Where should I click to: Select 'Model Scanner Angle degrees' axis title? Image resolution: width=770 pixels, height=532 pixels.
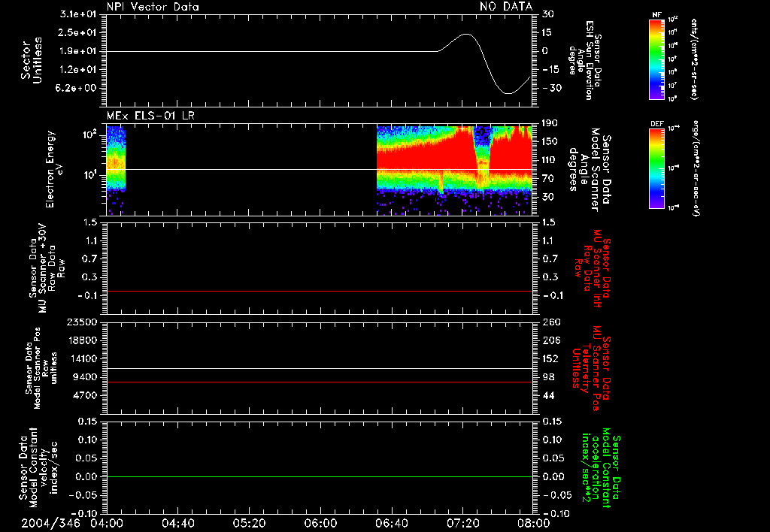pos(590,170)
